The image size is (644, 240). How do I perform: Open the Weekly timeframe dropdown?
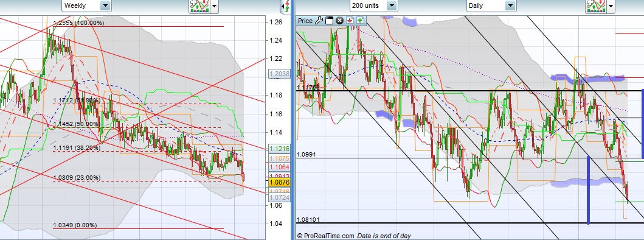click(86, 5)
